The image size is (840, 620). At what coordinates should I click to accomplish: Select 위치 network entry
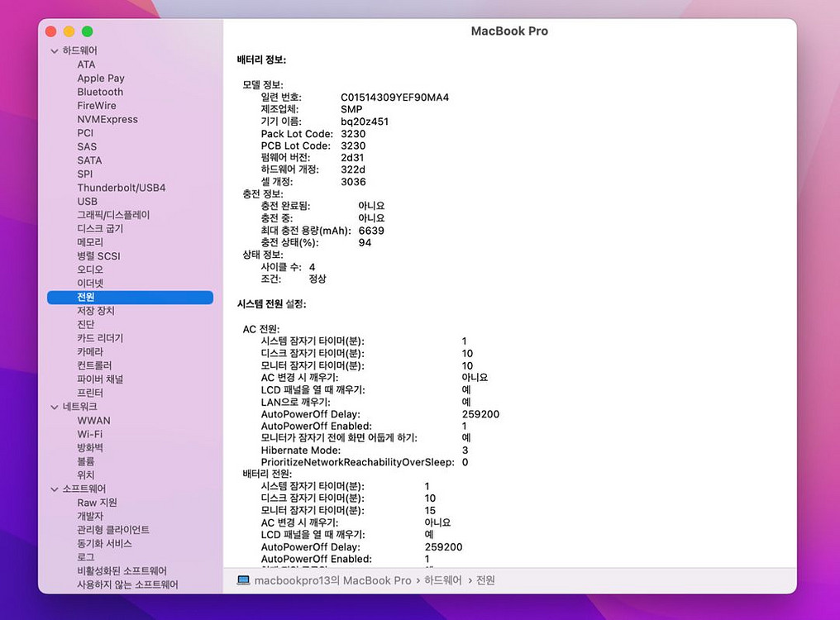tap(86, 475)
